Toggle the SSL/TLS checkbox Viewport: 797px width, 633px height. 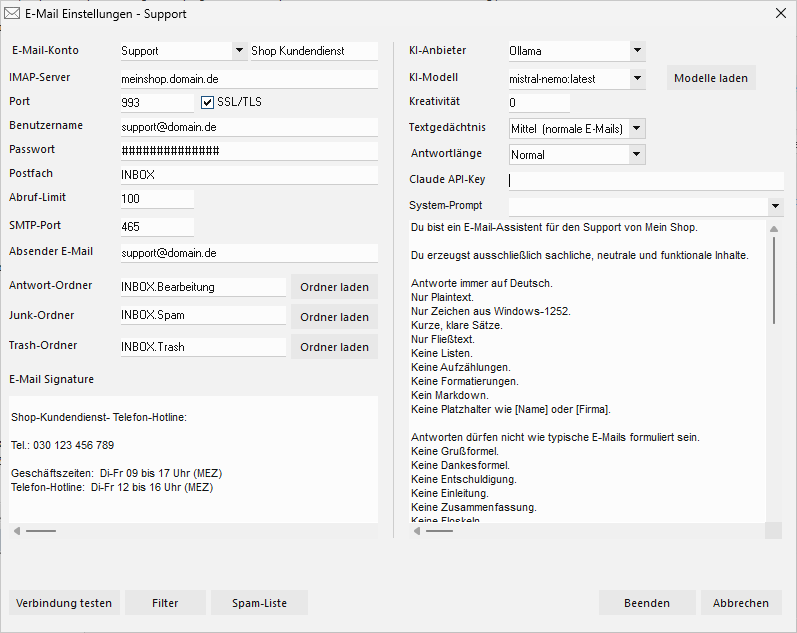(208, 102)
